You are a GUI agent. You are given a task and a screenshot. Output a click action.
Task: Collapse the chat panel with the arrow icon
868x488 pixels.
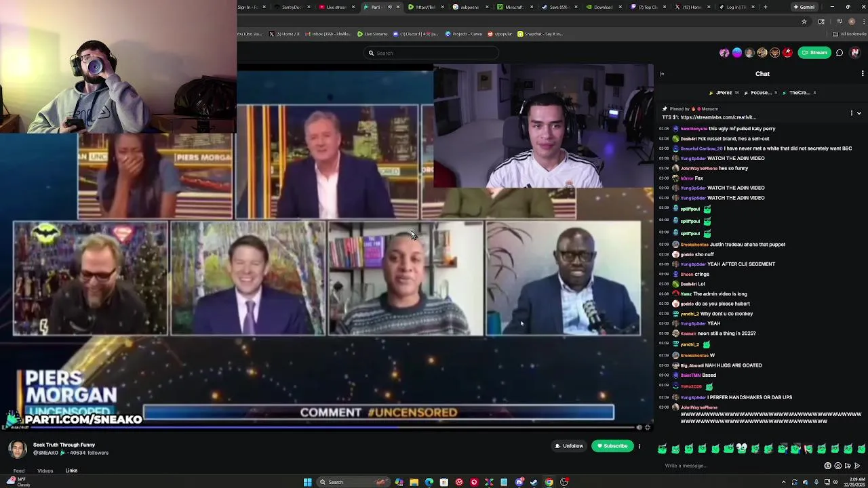pos(662,74)
